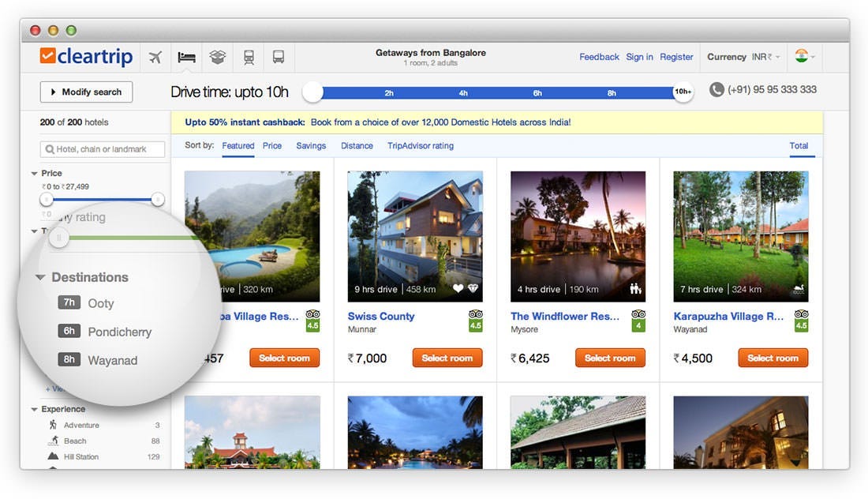Screen dimensions: 868x499
Task: Open The Windflower Res... hotel title
Action: tap(565, 317)
